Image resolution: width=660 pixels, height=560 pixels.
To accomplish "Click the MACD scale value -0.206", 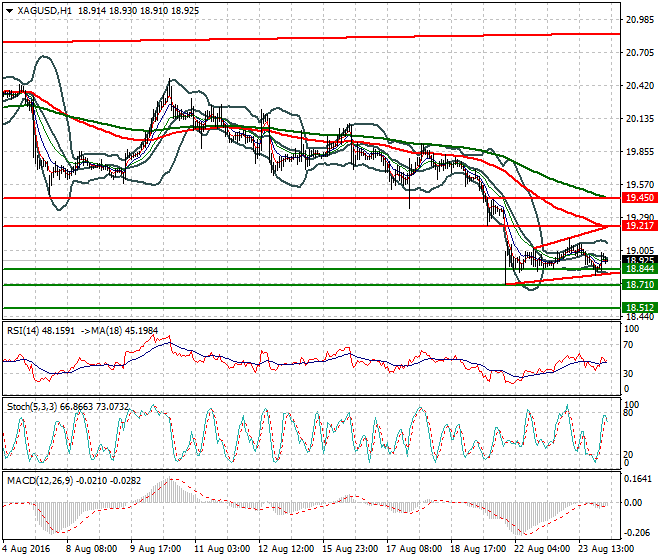I will coord(638,533).
